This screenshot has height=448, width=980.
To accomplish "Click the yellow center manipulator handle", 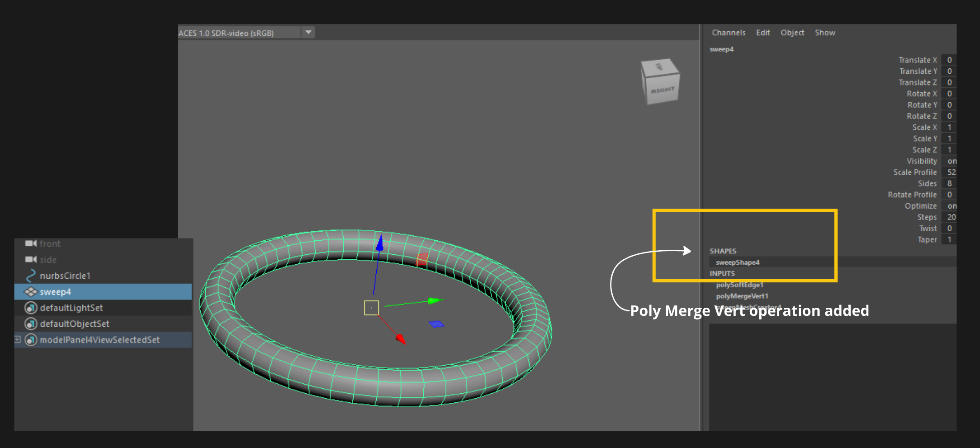I will tap(371, 308).
